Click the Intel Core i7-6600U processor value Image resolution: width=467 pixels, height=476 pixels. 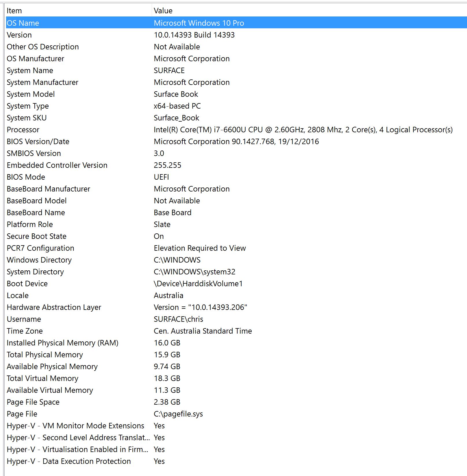coord(303,130)
